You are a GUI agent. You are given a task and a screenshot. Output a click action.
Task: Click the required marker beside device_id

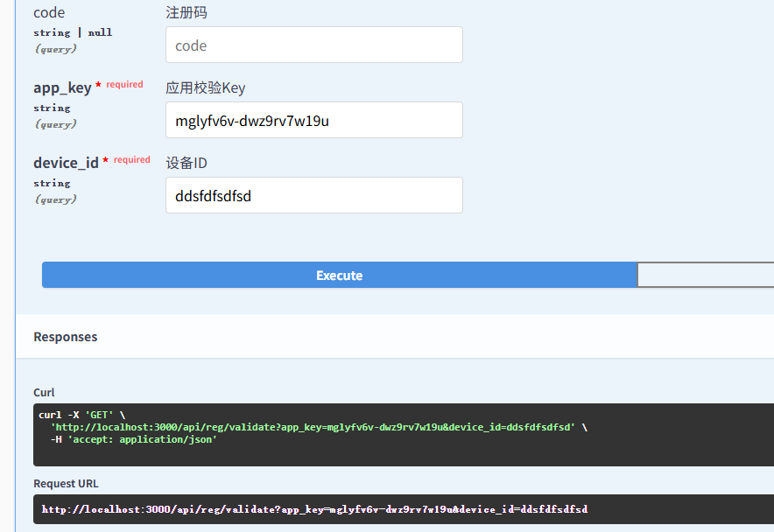[x=131, y=160]
